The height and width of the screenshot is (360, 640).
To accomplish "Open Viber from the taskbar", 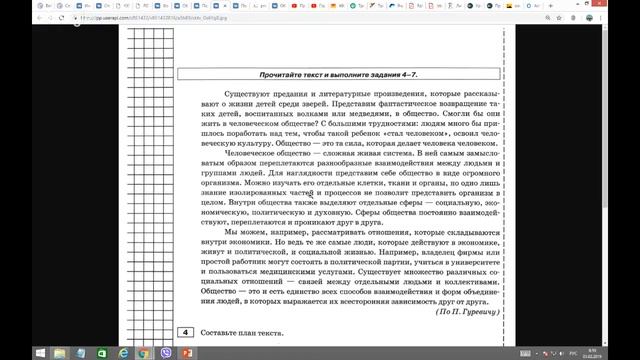I will point(166,353).
